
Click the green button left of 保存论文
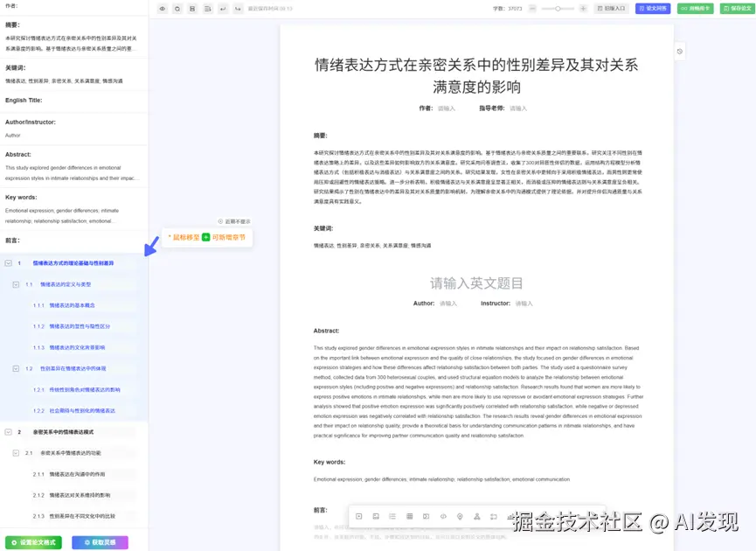695,9
